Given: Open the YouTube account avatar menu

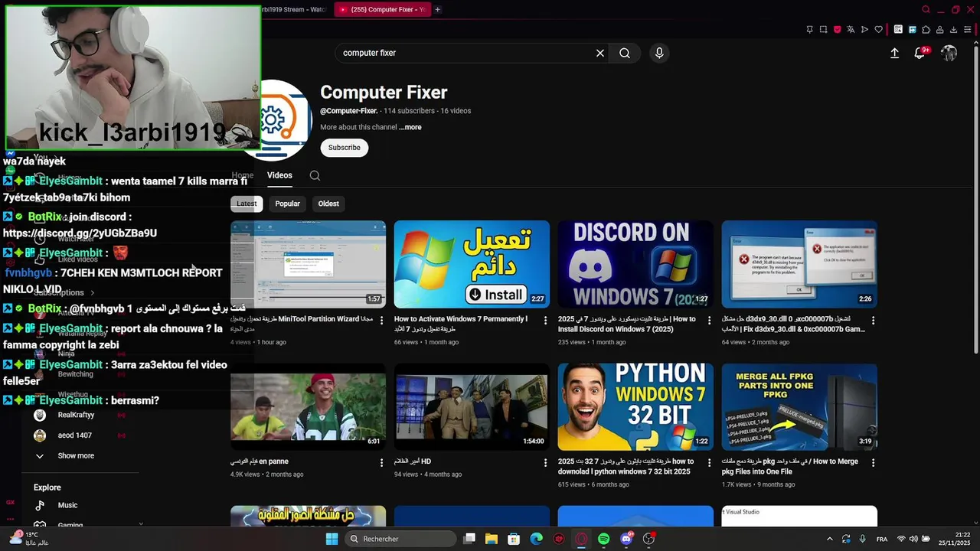Looking at the screenshot, I should pyautogui.click(x=949, y=53).
